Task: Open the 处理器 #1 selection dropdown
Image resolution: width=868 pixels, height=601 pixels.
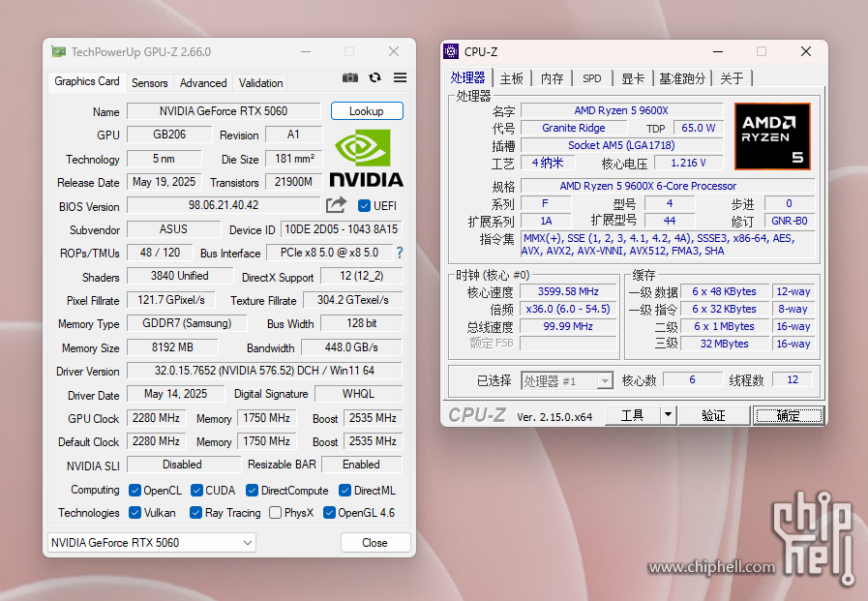Action: pyautogui.click(x=567, y=380)
